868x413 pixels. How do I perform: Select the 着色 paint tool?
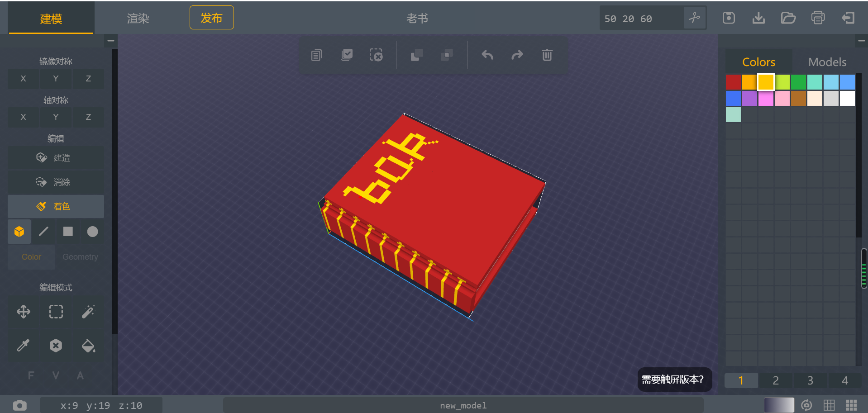tap(56, 207)
